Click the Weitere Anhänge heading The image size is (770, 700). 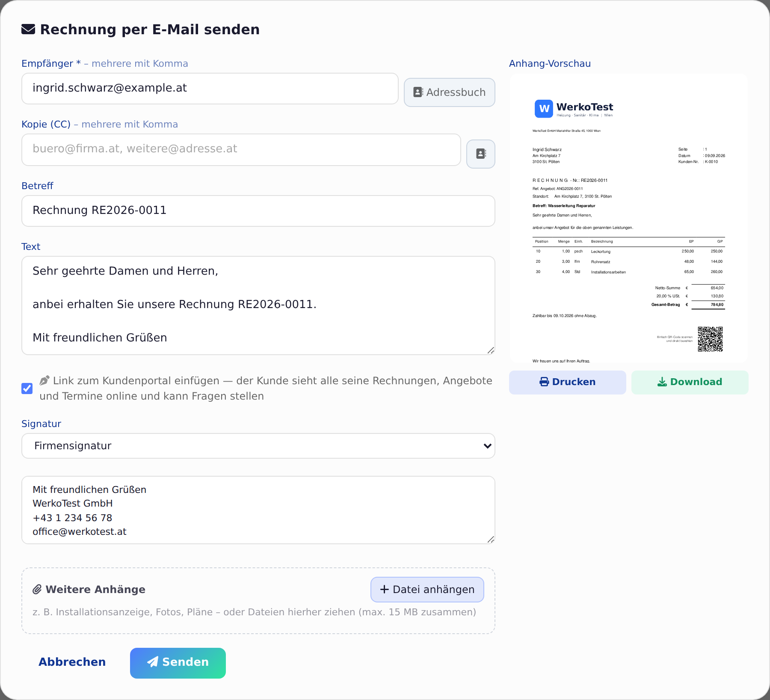[x=95, y=590]
